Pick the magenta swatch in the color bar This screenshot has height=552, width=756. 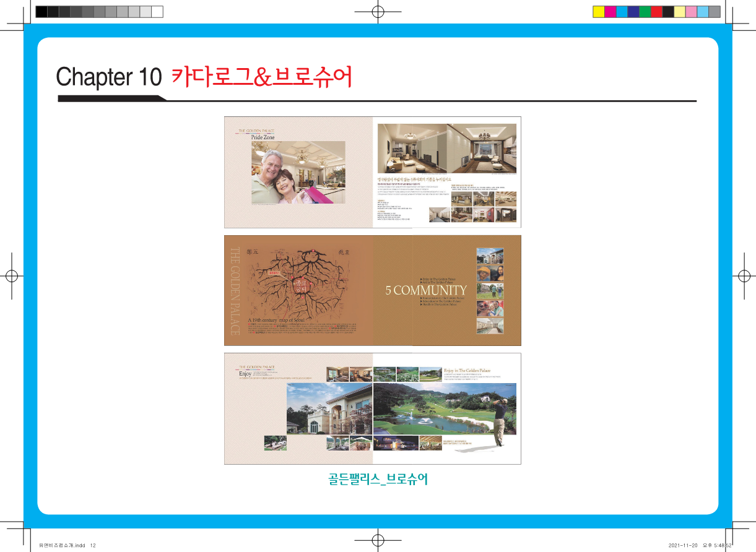[x=610, y=12]
